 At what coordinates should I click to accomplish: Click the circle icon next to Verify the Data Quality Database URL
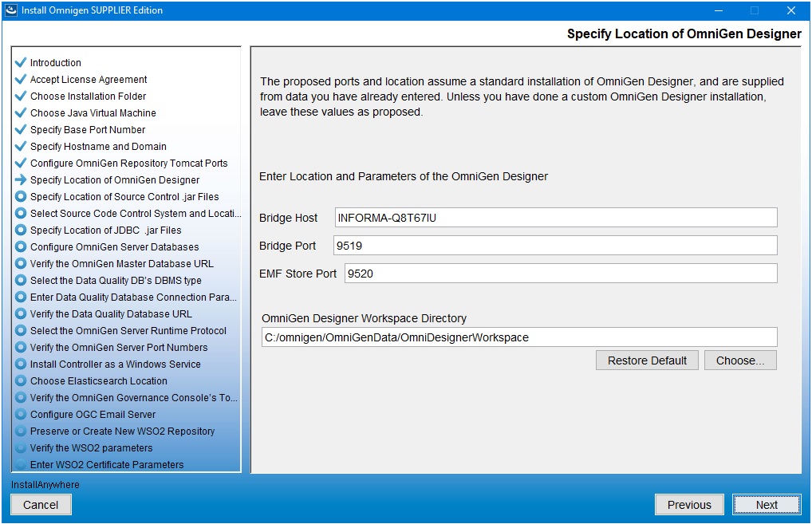[x=21, y=313]
